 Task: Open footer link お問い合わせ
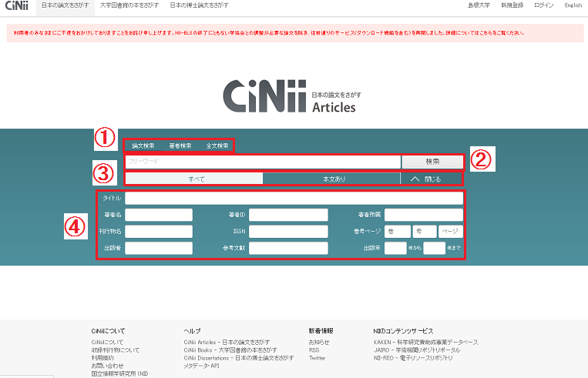pyautogui.click(x=107, y=366)
